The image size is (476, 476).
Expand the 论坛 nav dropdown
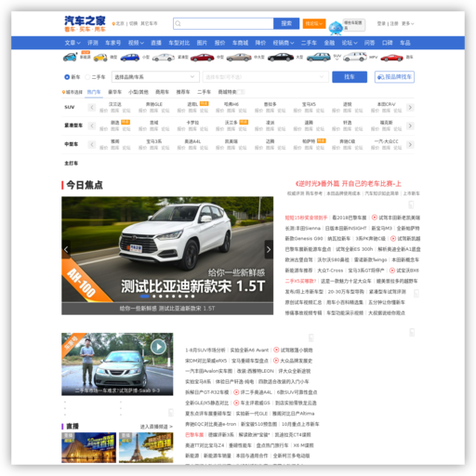pos(350,43)
